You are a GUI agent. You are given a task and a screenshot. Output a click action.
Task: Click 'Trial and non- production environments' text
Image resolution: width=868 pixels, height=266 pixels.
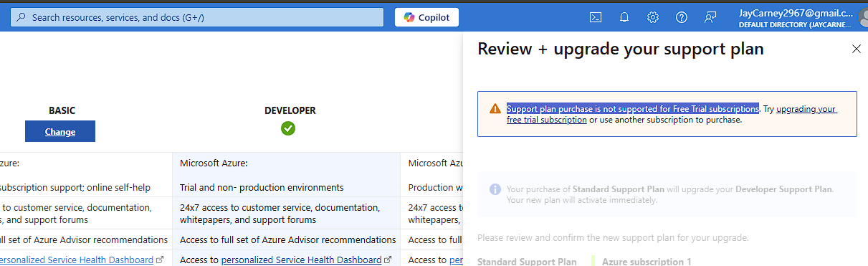262,187
